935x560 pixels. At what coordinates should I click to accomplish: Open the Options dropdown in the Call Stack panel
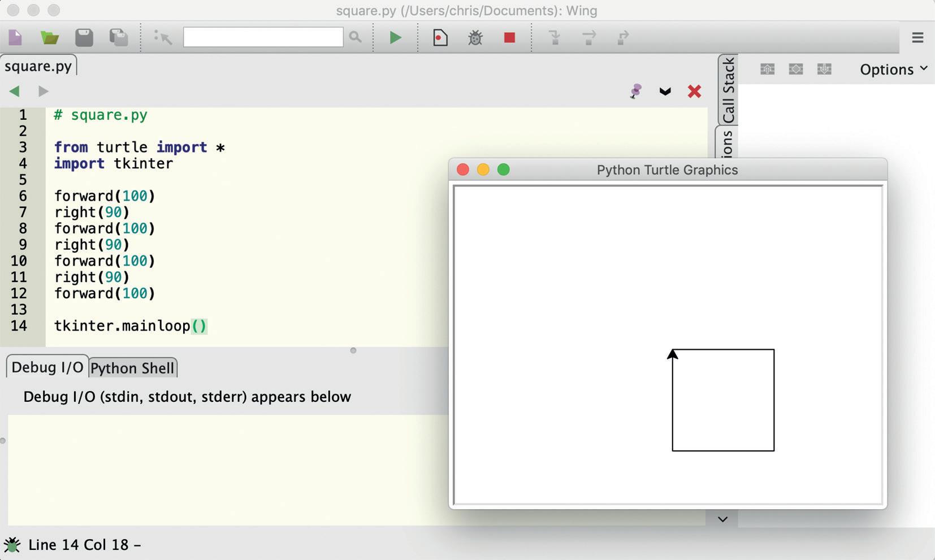point(893,70)
